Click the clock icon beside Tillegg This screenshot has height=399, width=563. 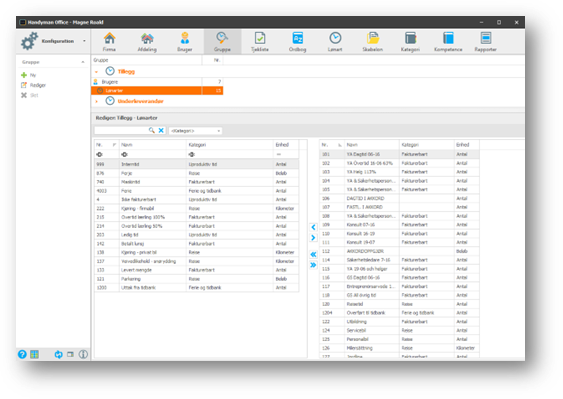[110, 71]
